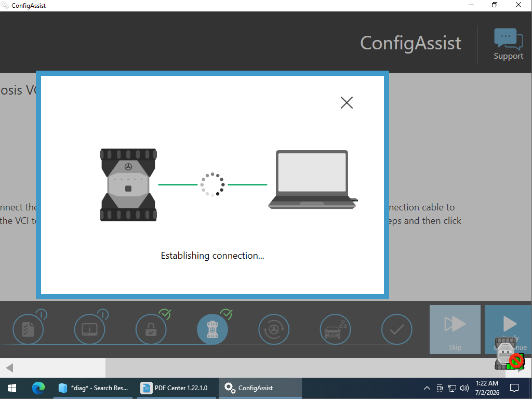This screenshot has height=399, width=532.
Task: Select the system information monitor step icon
Action: click(89, 329)
